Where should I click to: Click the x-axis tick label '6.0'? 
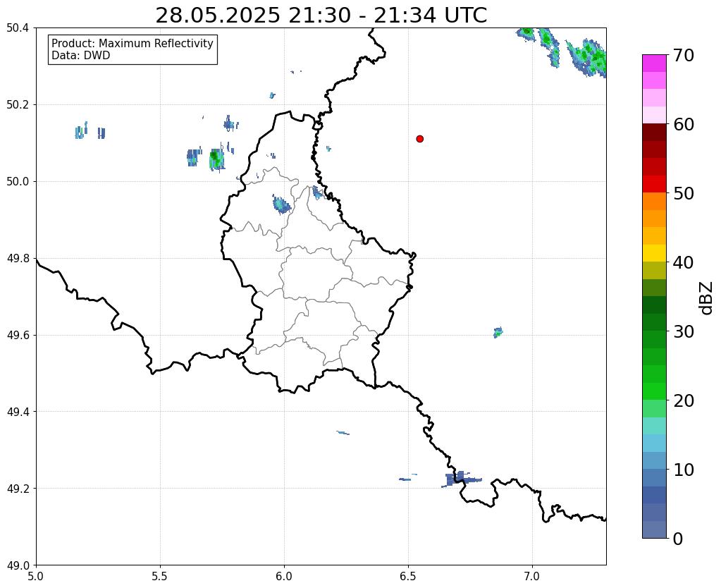coord(284,577)
